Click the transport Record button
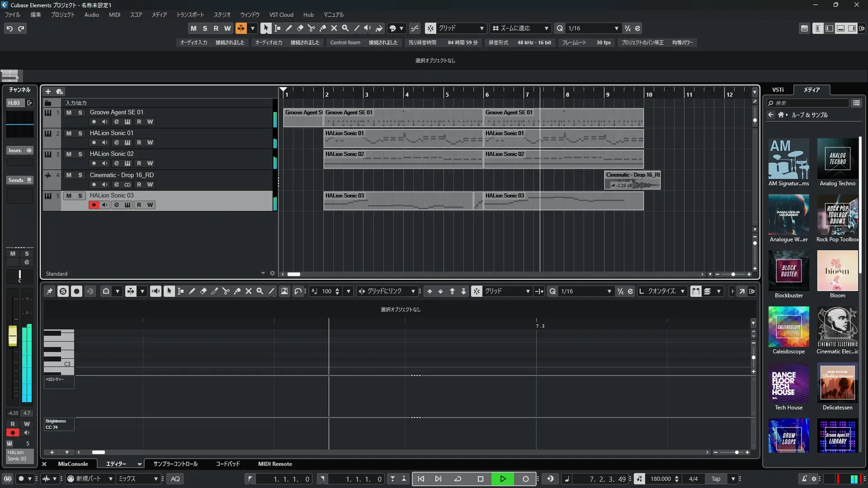Screen dimensions: 868x488 coord(525,479)
